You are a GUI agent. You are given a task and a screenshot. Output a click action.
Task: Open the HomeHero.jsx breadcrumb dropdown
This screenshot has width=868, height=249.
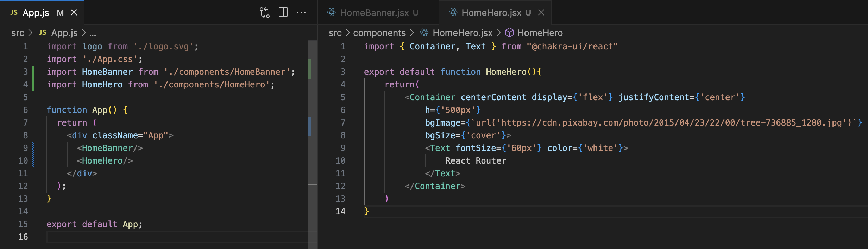[462, 33]
